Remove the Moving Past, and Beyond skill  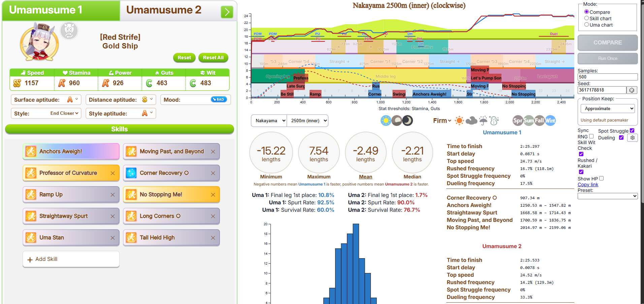tap(213, 152)
